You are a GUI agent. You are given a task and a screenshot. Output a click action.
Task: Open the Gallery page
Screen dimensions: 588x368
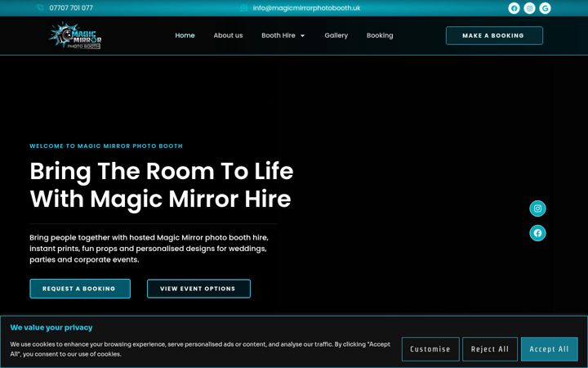point(336,35)
